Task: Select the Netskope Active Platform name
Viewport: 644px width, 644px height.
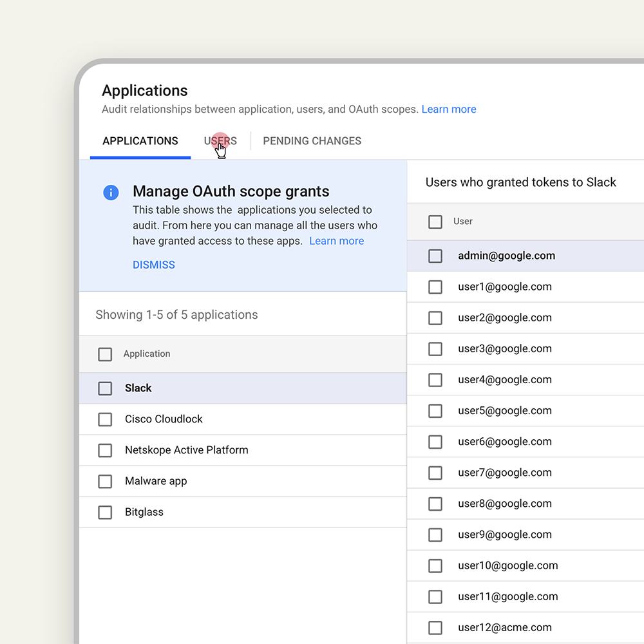Action: (x=187, y=450)
